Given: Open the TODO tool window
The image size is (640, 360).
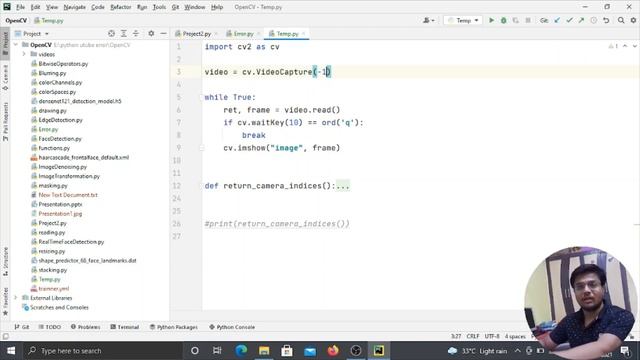Looking at the screenshot, I should click(50, 327).
